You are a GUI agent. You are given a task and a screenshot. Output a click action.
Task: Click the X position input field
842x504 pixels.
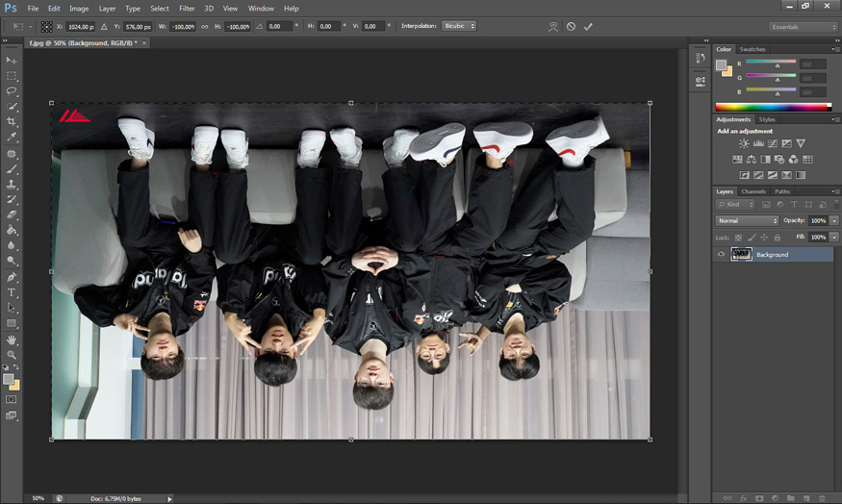80,27
